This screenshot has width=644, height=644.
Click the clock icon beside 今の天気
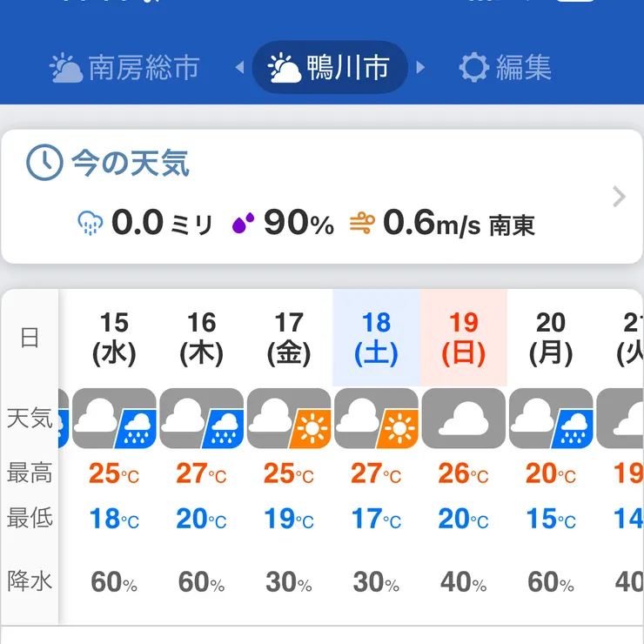tap(44, 163)
